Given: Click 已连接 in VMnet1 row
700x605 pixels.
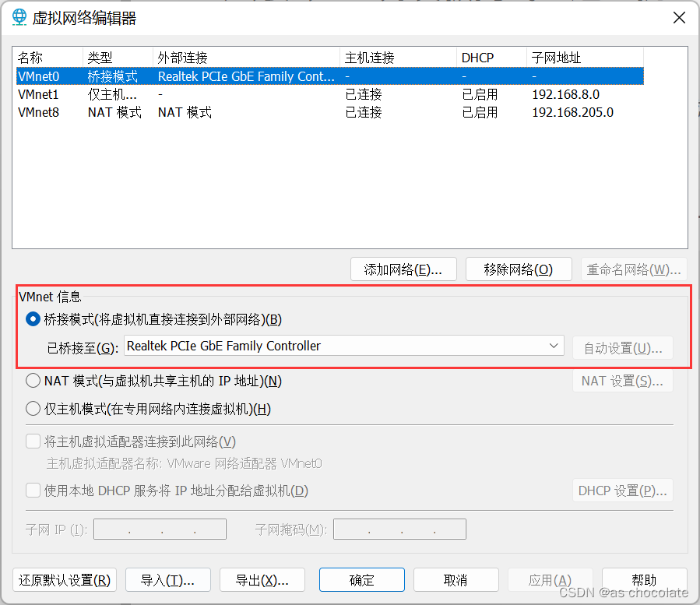Looking at the screenshot, I should pos(364,95).
